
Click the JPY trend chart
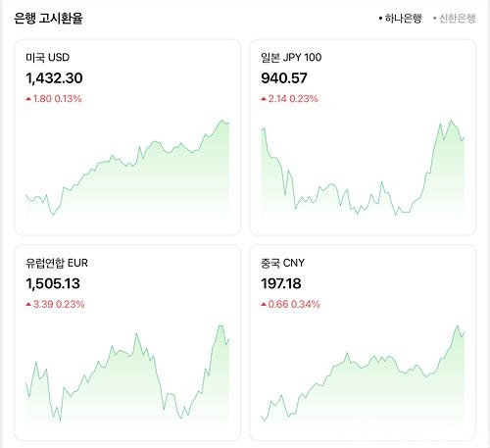coord(363,170)
